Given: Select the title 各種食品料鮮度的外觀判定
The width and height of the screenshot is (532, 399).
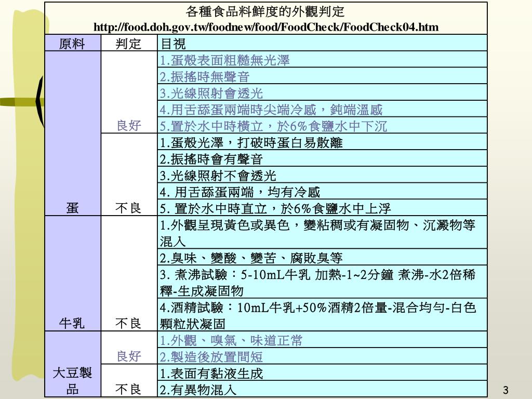Looking at the screenshot, I should coord(265,12).
